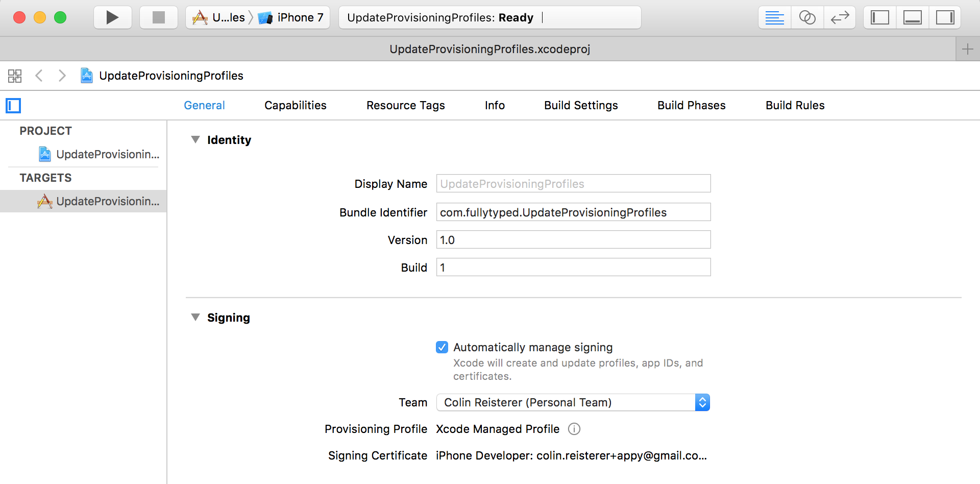Screen dimensions: 980x484
Task: Toggle the Utilities panel visibility
Action: pyautogui.click(x=945, y=17)
